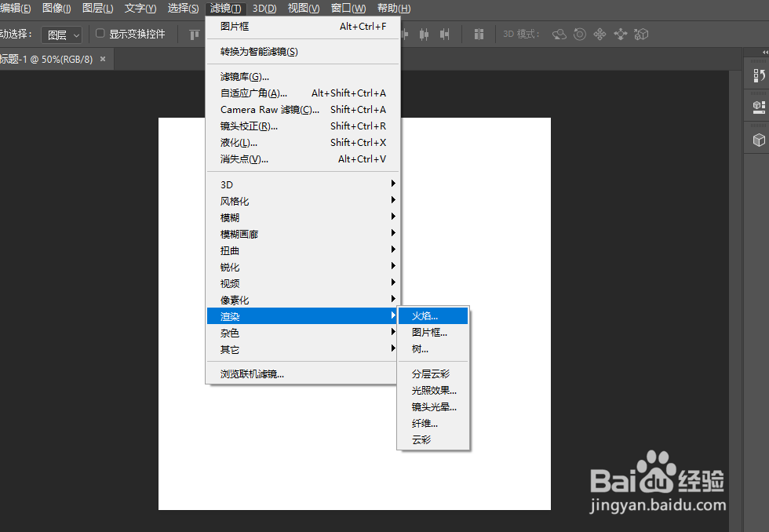This screenshot has width=769, height=532.
Task: Click the auto-align layers icon
Action: point(479,35)
